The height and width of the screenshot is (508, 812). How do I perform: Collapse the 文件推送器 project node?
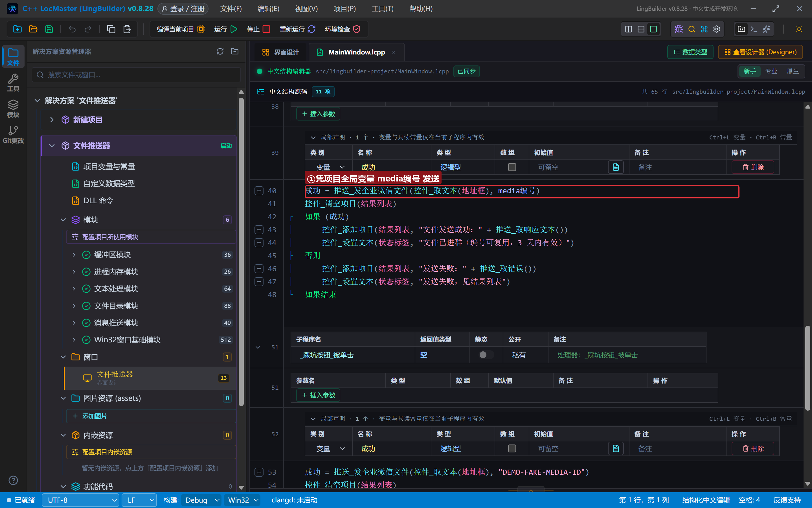[x=52, y=145]
